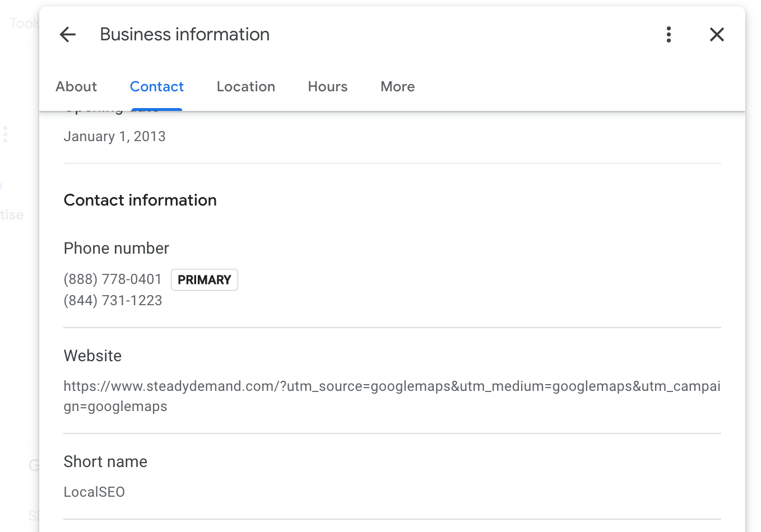
Task: Select secondary phone (844) 731-1223
Action: 113,301
